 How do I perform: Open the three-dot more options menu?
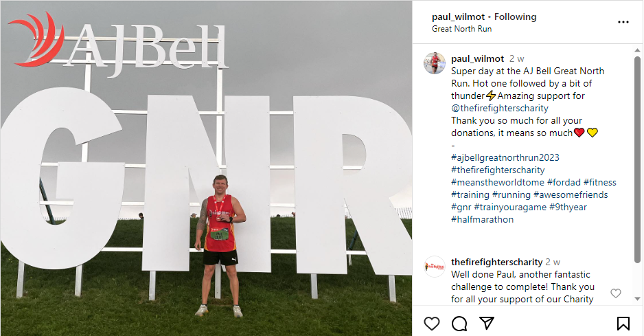pos(623,22)
